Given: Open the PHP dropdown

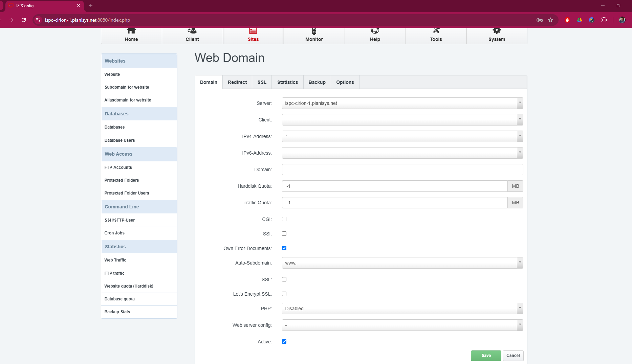Looking at the screenshot, I should [x=402, y=309].
